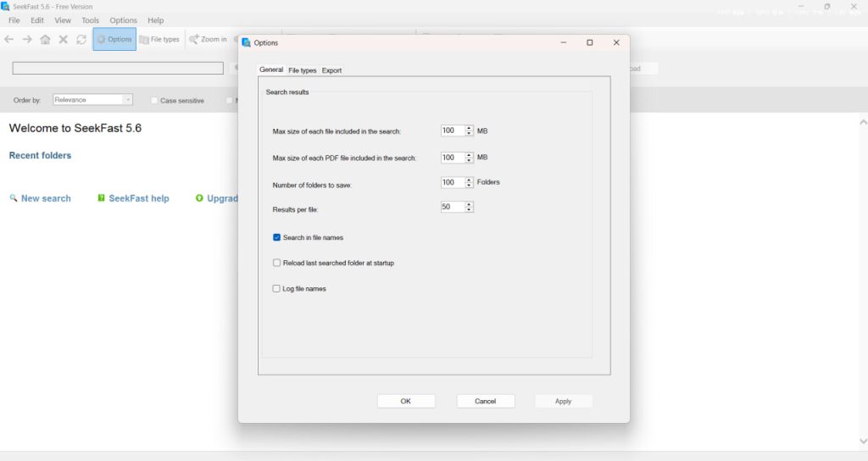
Task: Click the SeekFast icon in Options title bar
Action: (x=247, y=42)
